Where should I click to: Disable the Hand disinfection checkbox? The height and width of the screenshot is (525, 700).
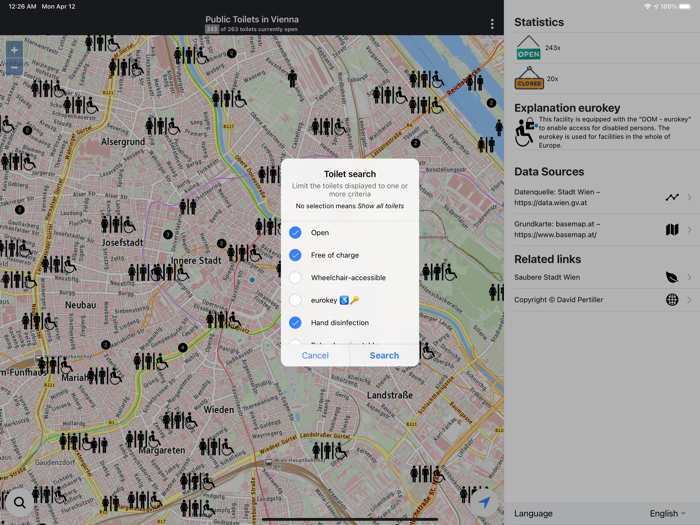tap(295, 323)
